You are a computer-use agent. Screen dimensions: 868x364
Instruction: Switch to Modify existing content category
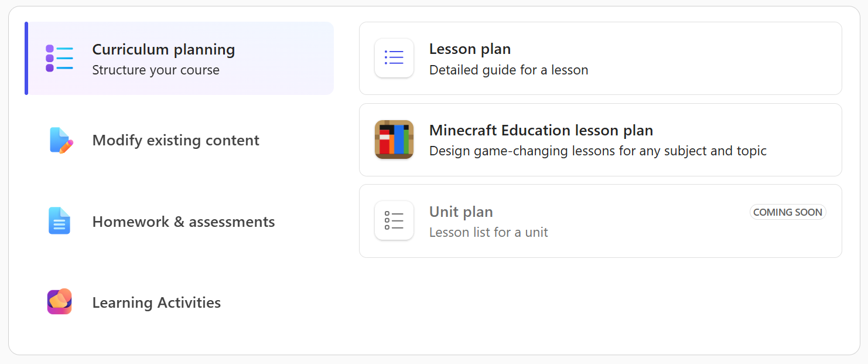pos(176,141)
